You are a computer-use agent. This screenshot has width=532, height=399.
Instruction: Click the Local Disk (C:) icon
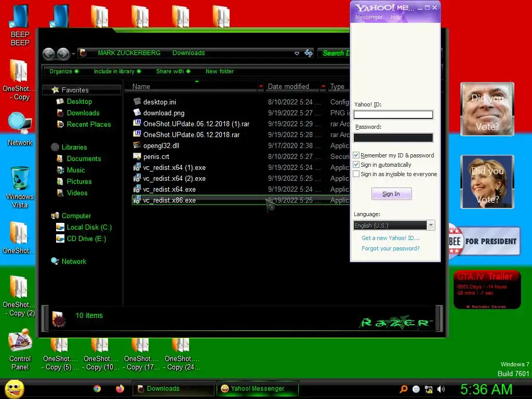[60, 227]
